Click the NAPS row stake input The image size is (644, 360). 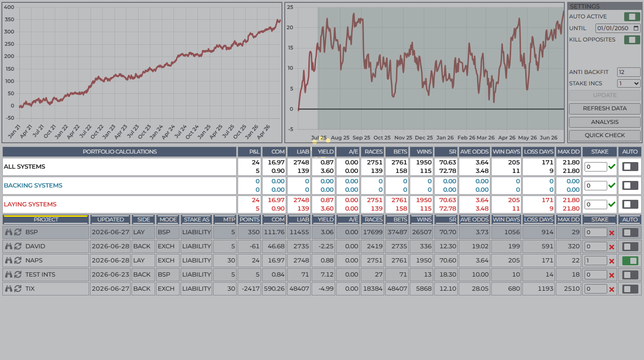click(x=595, y=261)
